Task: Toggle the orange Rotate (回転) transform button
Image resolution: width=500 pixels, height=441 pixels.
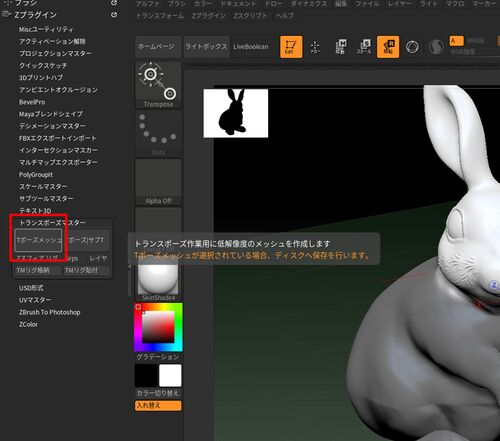Action: pyautogui.click(x=388, y=47)
